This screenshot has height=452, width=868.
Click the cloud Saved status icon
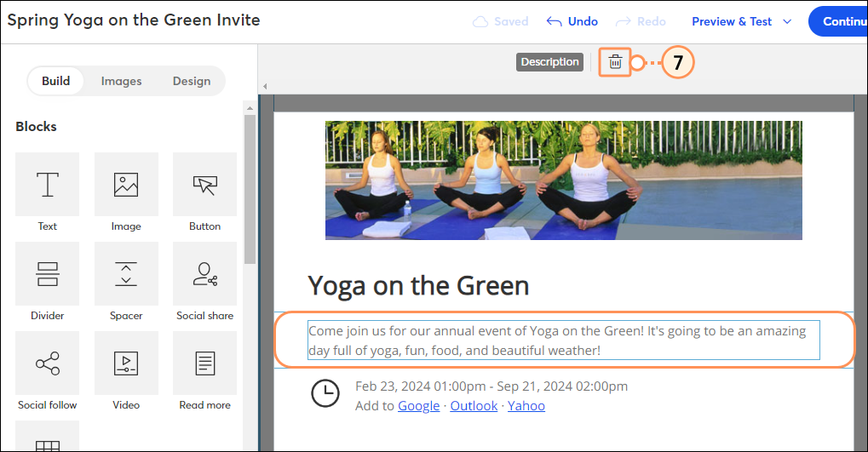(480, 21)
